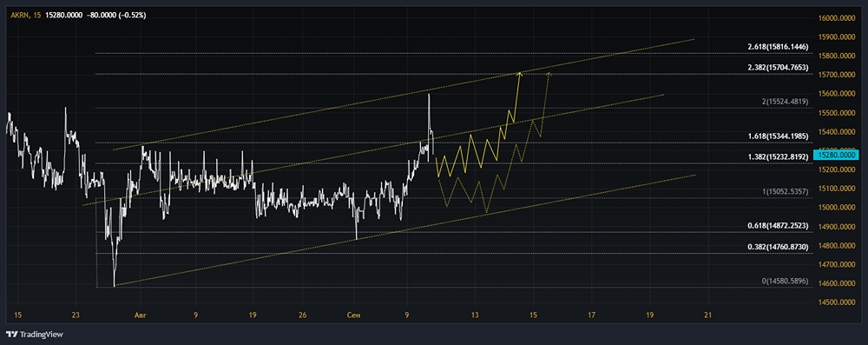868x345 pixels.
Task: Click the 1.618(15344.1985) Fibonacci label
Action: (779, 136)
